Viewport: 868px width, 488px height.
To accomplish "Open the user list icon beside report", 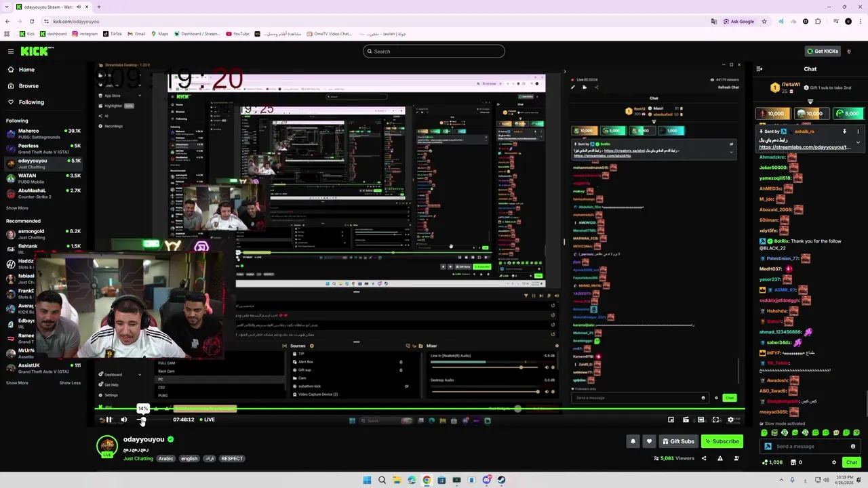I will tap(736, 458).
